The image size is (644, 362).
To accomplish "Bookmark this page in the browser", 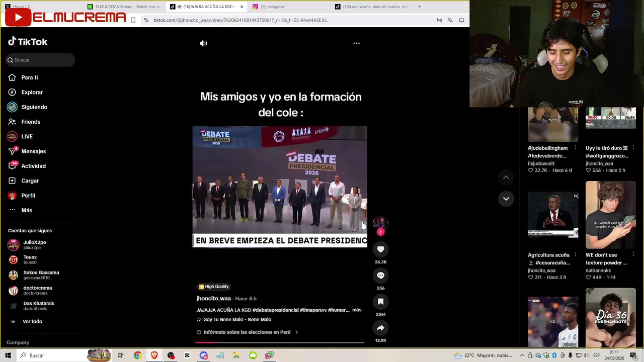I will [x=133, y=20].
